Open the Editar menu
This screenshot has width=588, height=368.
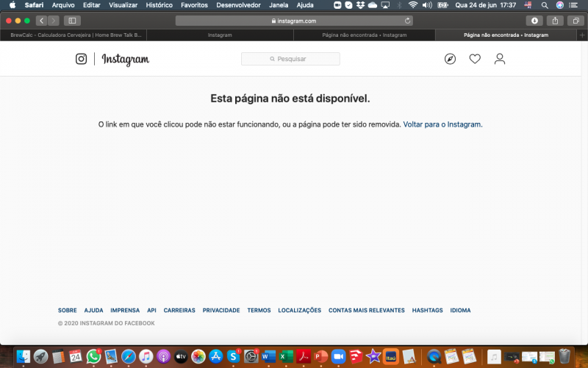tap(91, 5)
